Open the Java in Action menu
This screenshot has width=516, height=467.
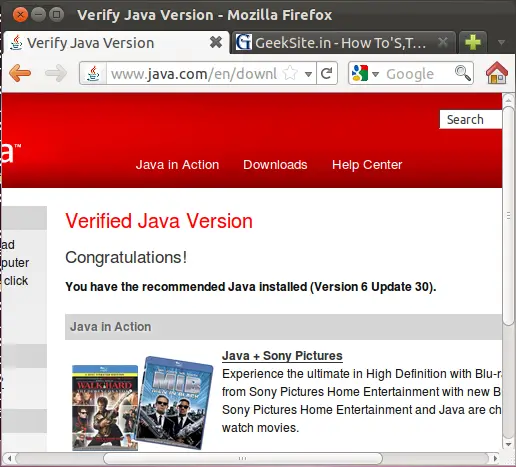click(x=177, y=165)
